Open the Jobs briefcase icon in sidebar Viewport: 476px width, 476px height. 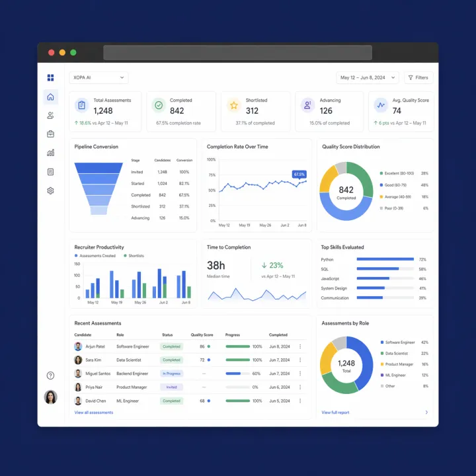(50, 134)
